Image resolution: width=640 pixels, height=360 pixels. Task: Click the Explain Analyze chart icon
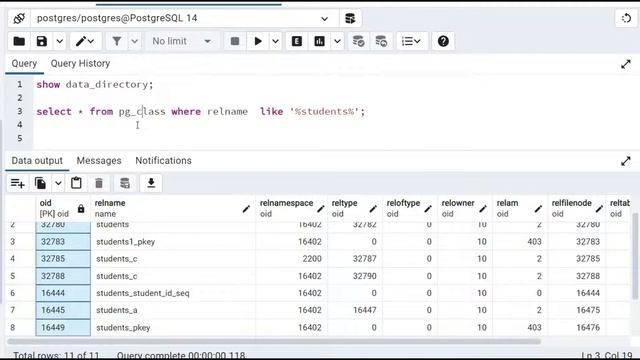(x=319, y=41)
